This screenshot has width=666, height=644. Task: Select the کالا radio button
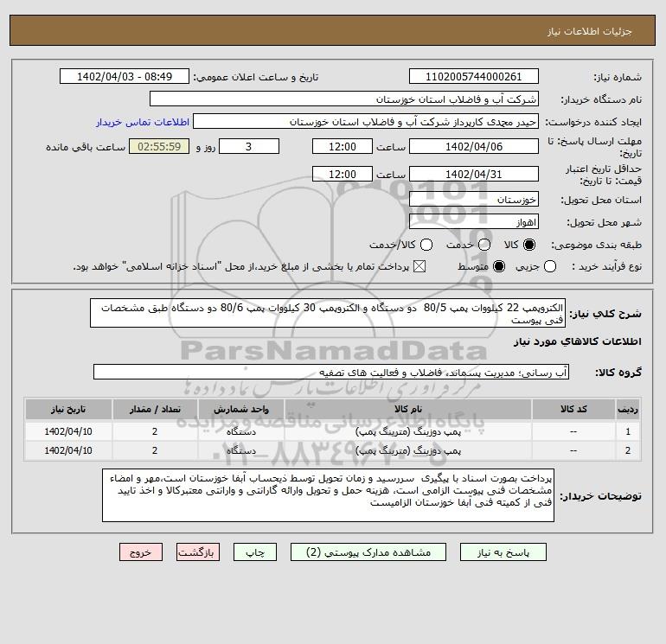(529, 245)
